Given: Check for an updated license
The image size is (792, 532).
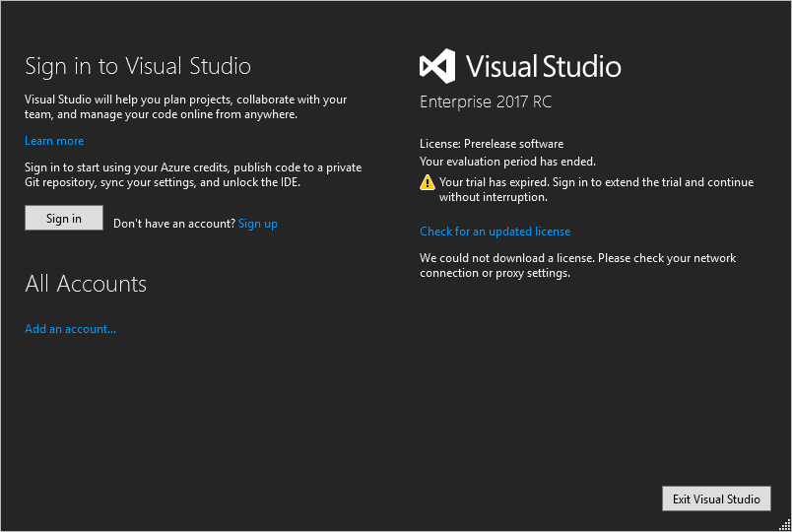Looking at the screenshot, I should (x=495, y=232).
